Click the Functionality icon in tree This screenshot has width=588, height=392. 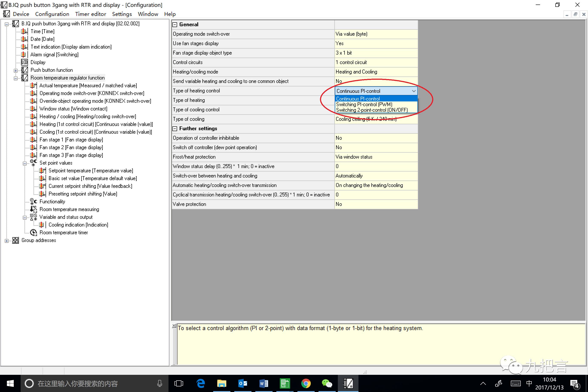click(33, 202)
